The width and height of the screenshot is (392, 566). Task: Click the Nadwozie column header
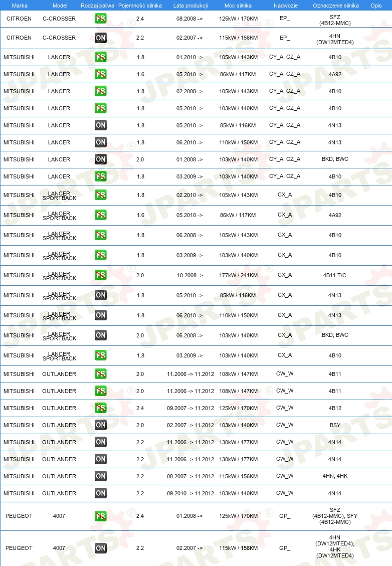pyautogui.click(x=286, y=6)
